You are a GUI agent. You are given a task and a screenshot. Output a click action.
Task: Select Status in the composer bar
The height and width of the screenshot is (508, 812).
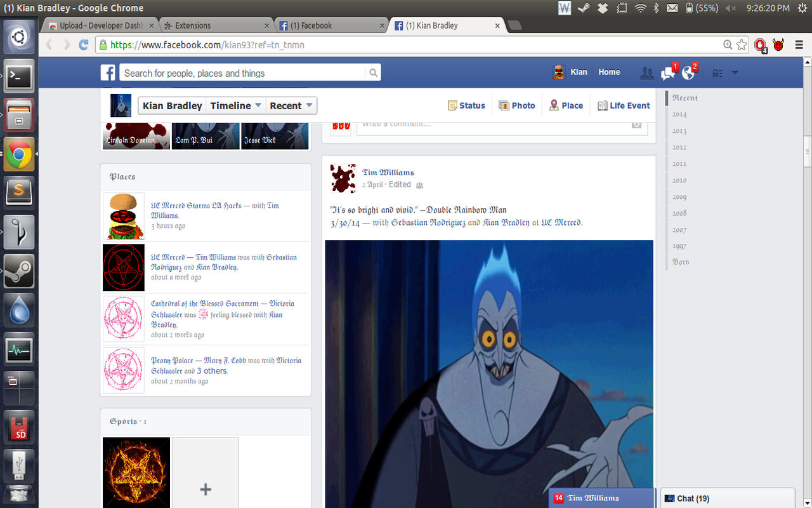[466, 105]
